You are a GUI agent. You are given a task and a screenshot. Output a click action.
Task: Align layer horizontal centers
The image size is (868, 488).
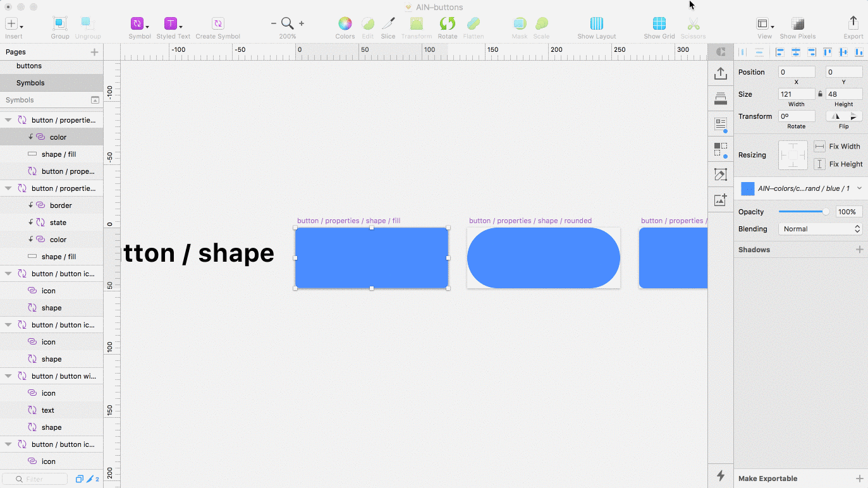796,52
